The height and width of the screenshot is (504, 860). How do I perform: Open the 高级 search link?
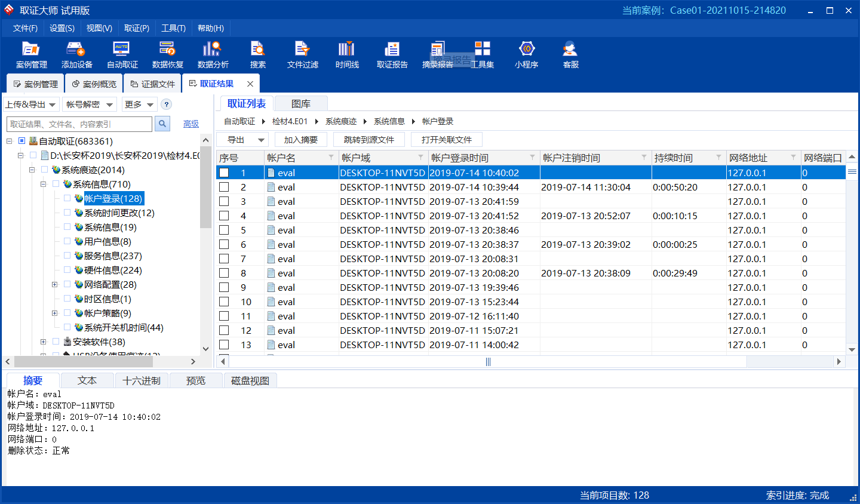191,124
